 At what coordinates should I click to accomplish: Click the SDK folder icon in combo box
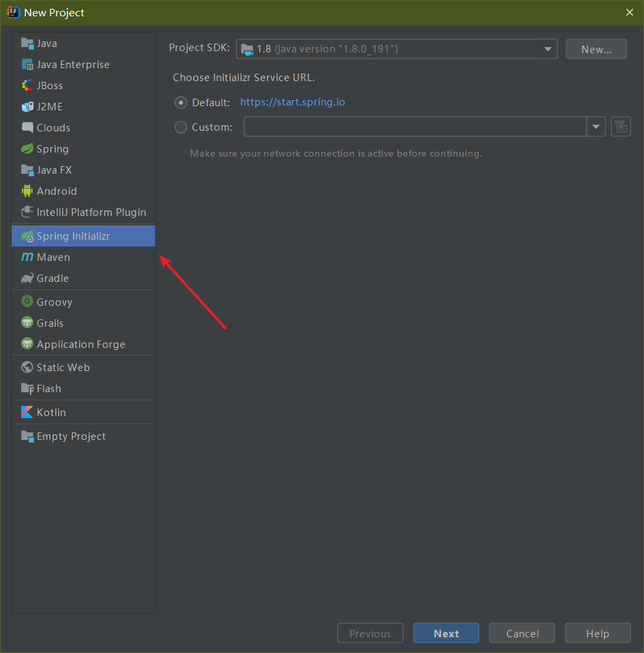(x=247, y=50)
